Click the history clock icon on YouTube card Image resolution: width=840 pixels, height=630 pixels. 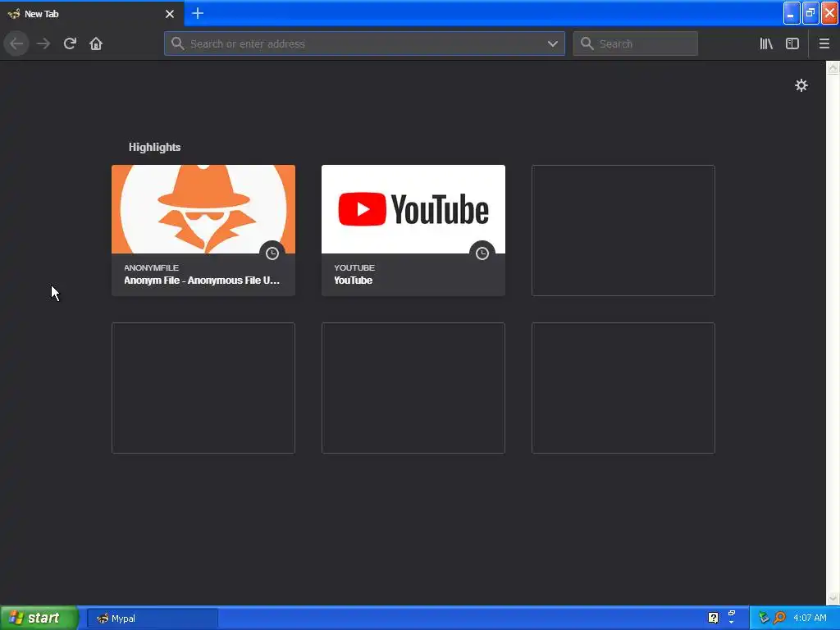pyautogui.click(x=482, y=253)
